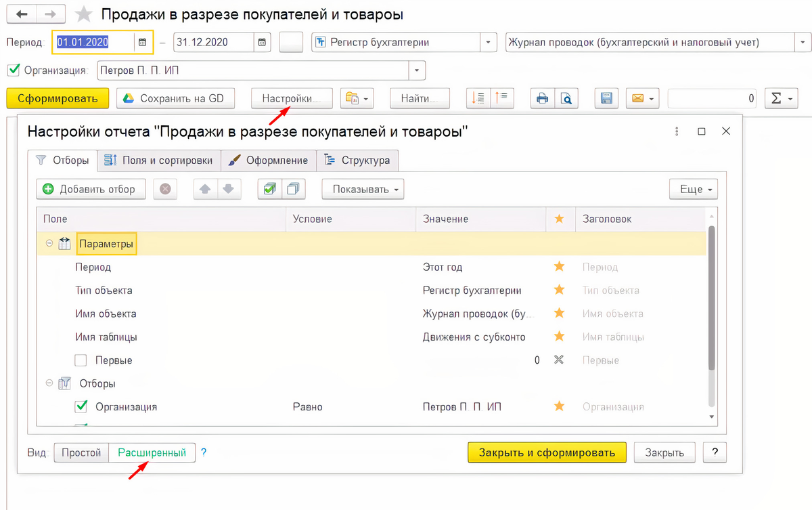Open the calendar icon beside 01.01.2020
Image resolution: width=812 pixels, height=510 pixels.
tap(142, 41)
